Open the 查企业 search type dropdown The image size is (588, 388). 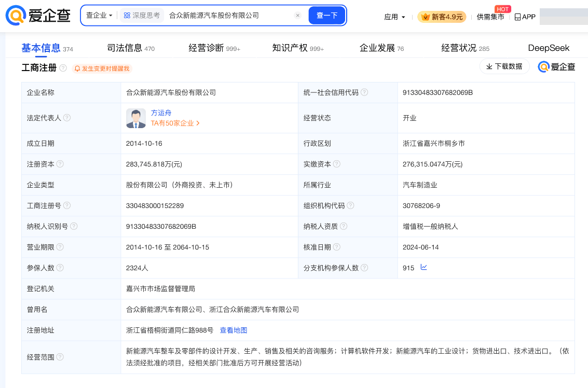[x=99, y=16]
